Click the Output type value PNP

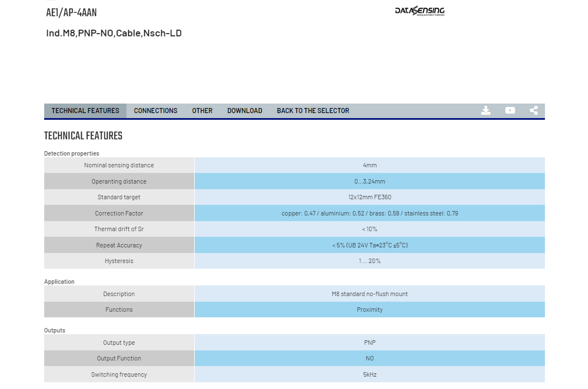coord(370,343)
